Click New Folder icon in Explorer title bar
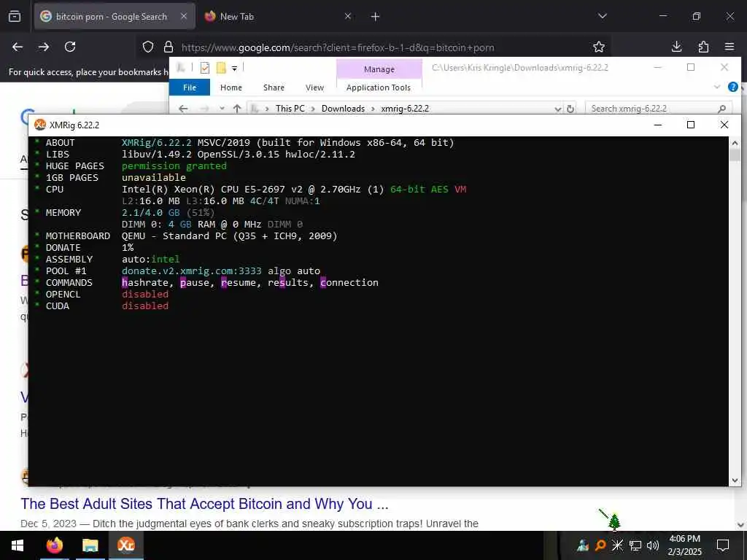Viewport: 747px width, 560px height. pyautogui.click(x=220, y=68)
